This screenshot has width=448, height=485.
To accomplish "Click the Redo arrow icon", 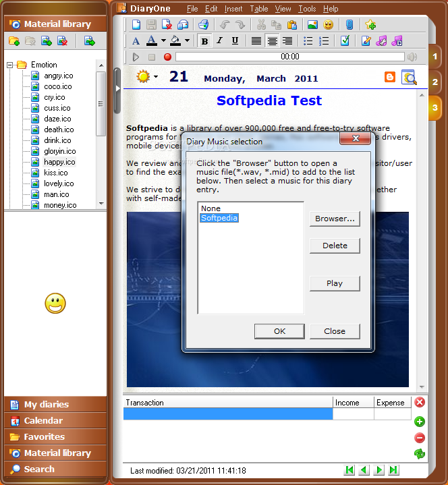I will [240, 24].
